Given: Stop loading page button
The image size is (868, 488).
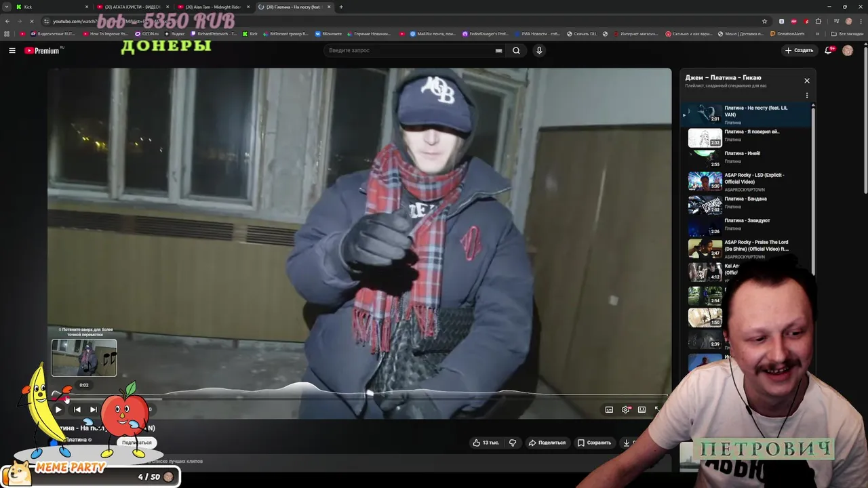Looking at the screenshot, I should (x=32, y=21).
